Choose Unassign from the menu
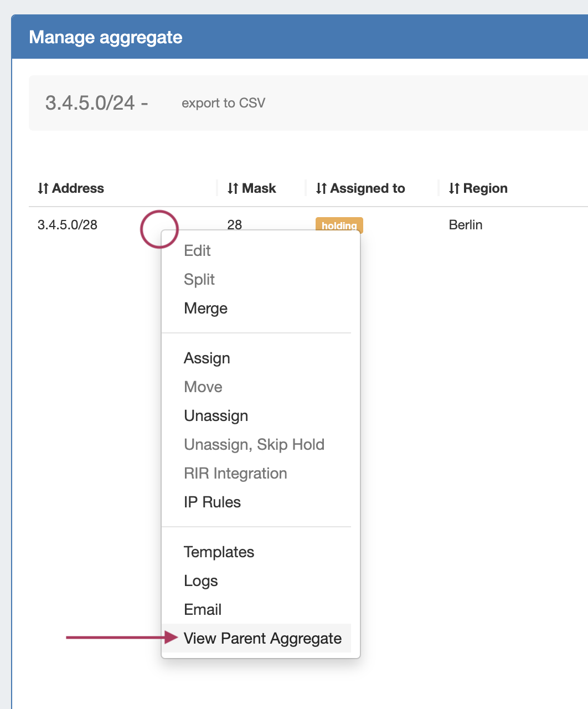This screenshot has height=709, width=588. [x=216, y=416]
